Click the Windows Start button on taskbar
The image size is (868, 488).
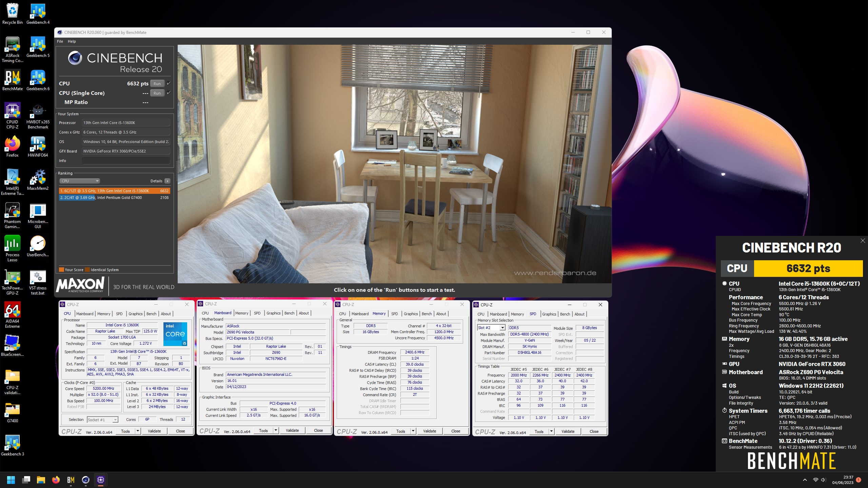(x=11, y=480)
